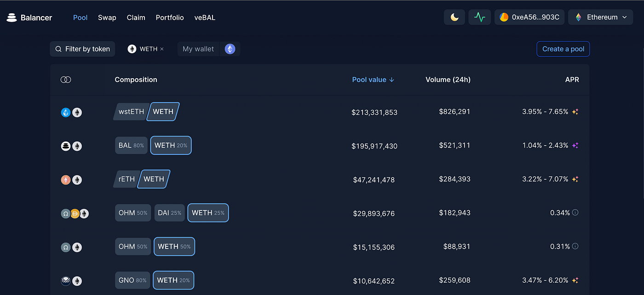Click sparkle icon beside 1.04% - 2.43% APR
644x295 pixels.
pyautogui.click(x=575, y=145)
